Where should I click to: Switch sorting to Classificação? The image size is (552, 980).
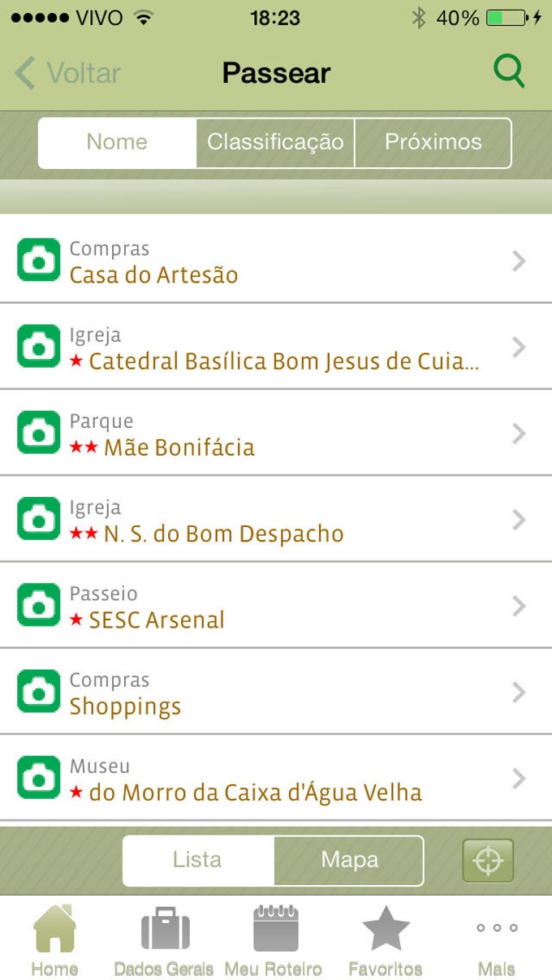click(x=275, y=143)
